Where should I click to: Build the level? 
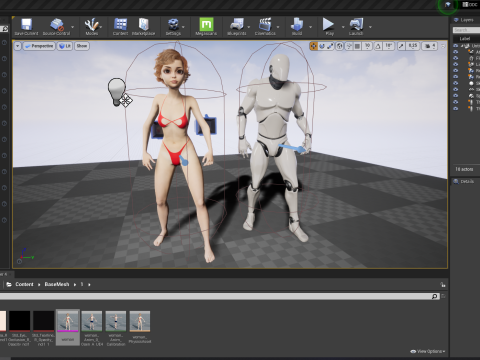[x=297, y=27]
